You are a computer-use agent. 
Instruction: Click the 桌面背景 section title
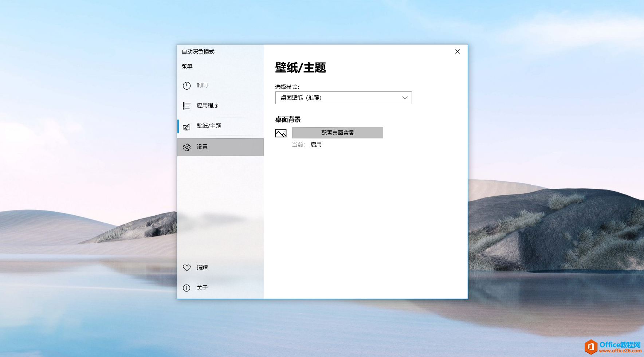(x=288, y=119)
